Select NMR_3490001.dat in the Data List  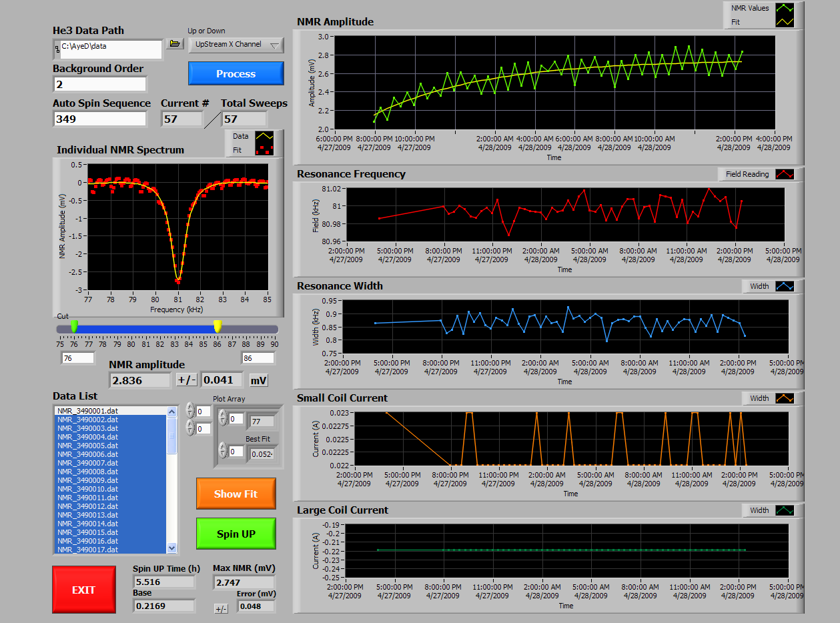[110, 411]
